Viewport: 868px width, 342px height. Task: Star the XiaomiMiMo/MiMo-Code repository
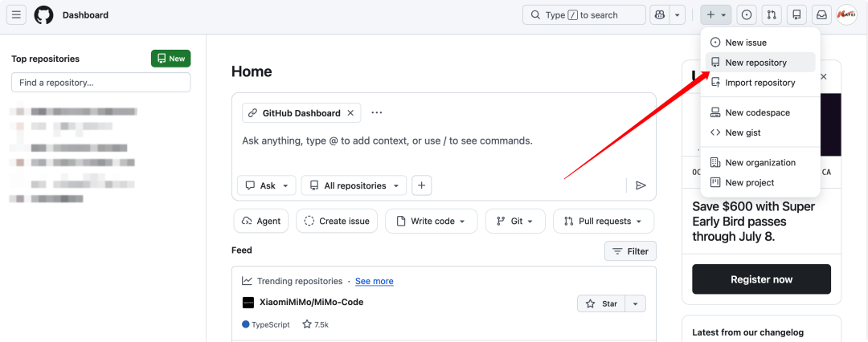pos(601,303)
